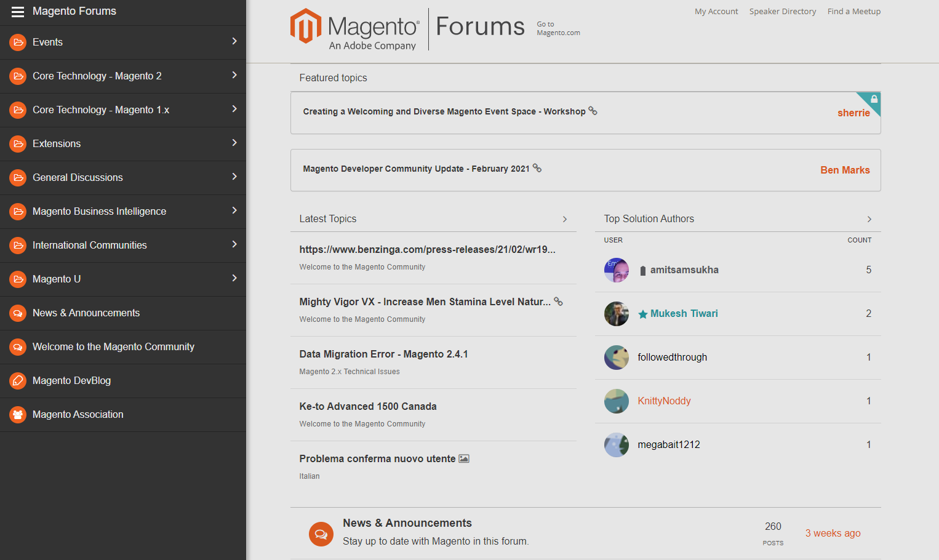Click the Core Technology - Magento 2 folder icon
The height and width of the screenshot is (560, 939).
(18, 76)
